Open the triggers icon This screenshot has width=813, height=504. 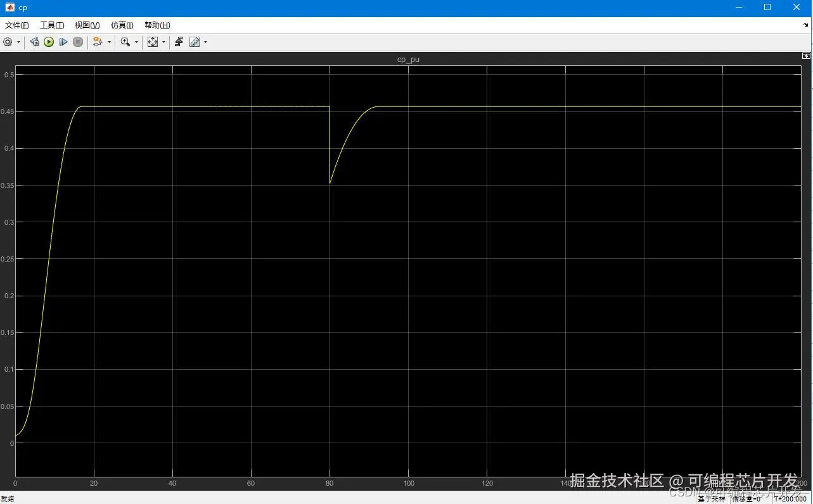(x=179, y=42)
